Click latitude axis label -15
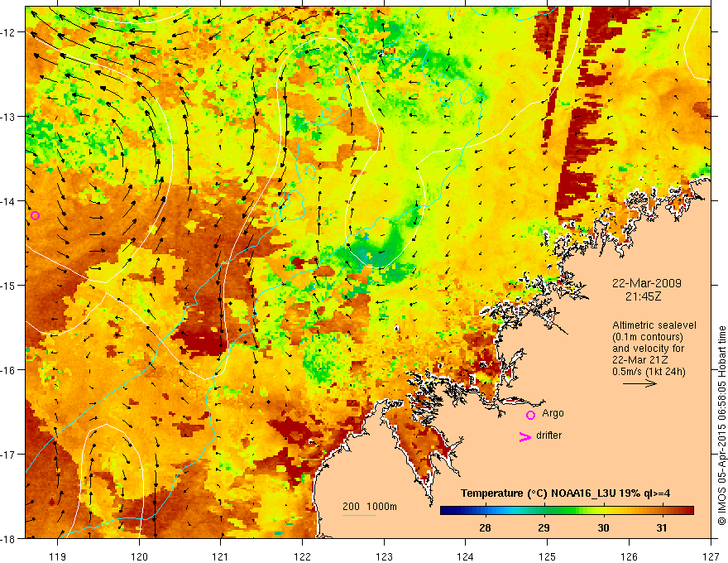Viewport: 728px width, 563px height. point(9,285)
